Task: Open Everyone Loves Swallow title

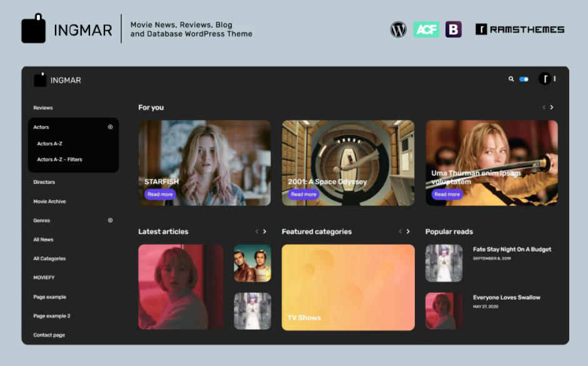Action: click(x=507, y=297)
